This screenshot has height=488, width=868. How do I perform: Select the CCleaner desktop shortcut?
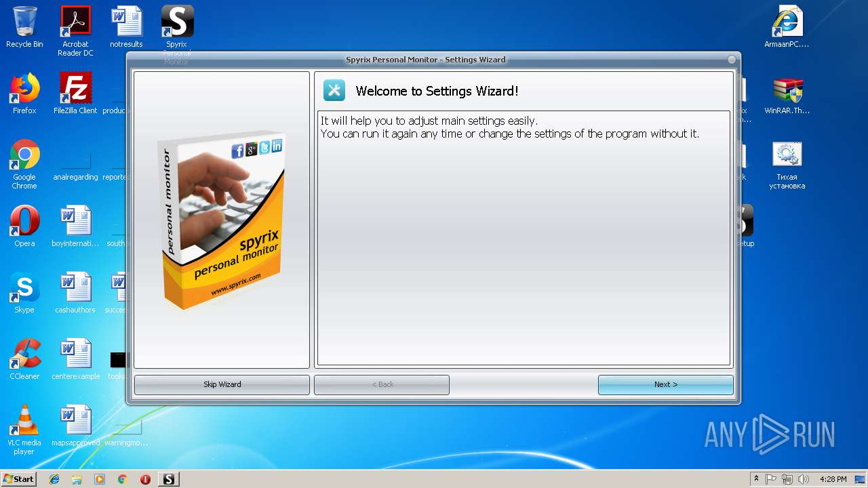pyautogui.click(x=24, y=359)
